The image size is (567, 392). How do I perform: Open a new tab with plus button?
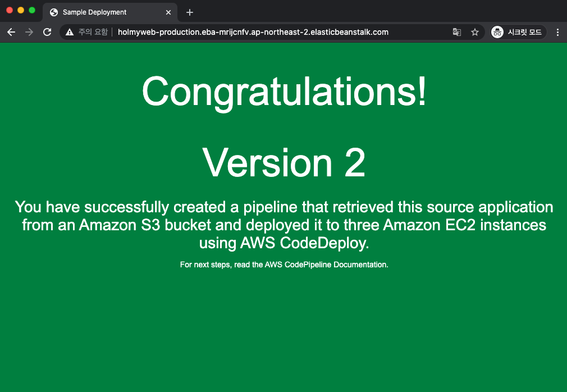coord(190,12)
